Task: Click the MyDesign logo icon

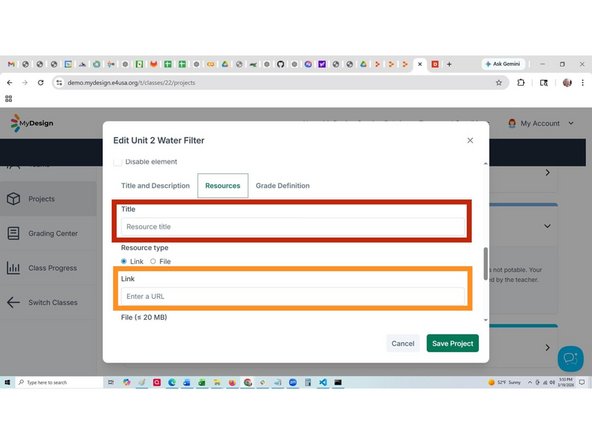Action: (x=15, y=123)
